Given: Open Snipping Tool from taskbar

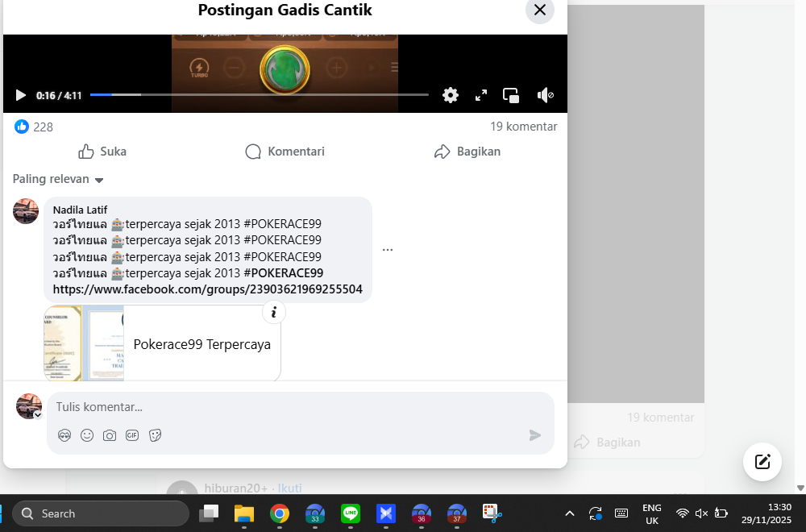Looking at the screenshot, I should [x=492, y=513].
